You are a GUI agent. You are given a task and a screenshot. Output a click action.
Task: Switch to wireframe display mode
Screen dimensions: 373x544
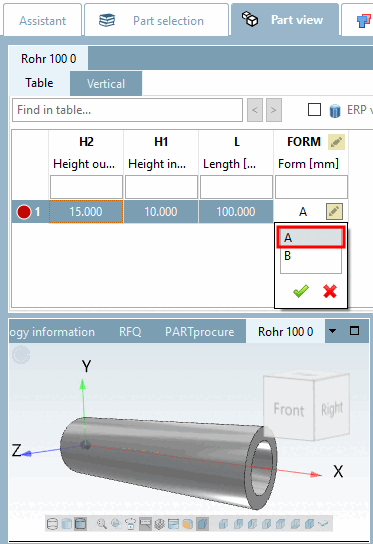(x=52, y=524)
